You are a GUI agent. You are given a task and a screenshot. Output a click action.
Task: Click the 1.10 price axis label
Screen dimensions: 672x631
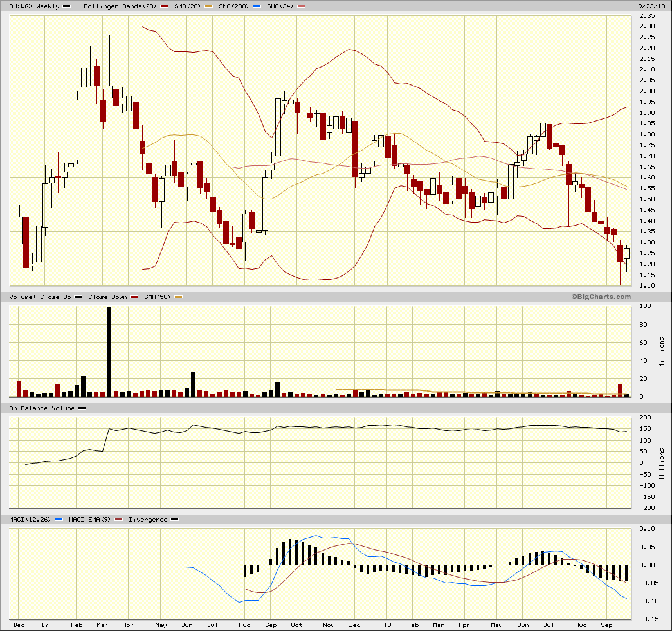coord(647,285)
